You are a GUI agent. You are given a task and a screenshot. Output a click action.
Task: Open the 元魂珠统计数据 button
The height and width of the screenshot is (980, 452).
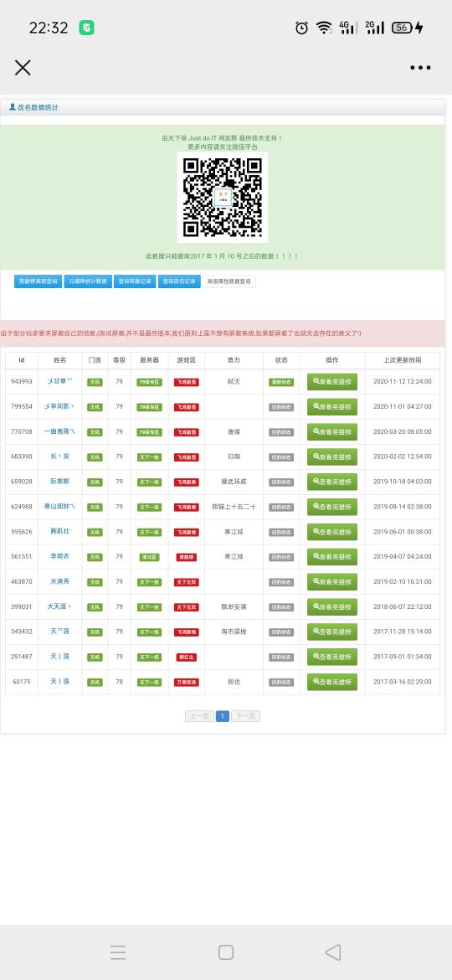coord(88,281)
